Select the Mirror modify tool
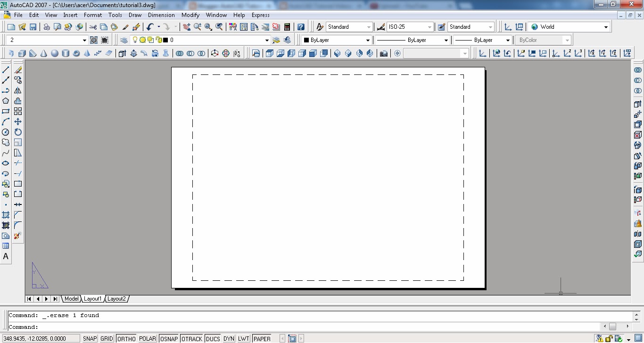644x343 pixels. (x=18, y=90)
